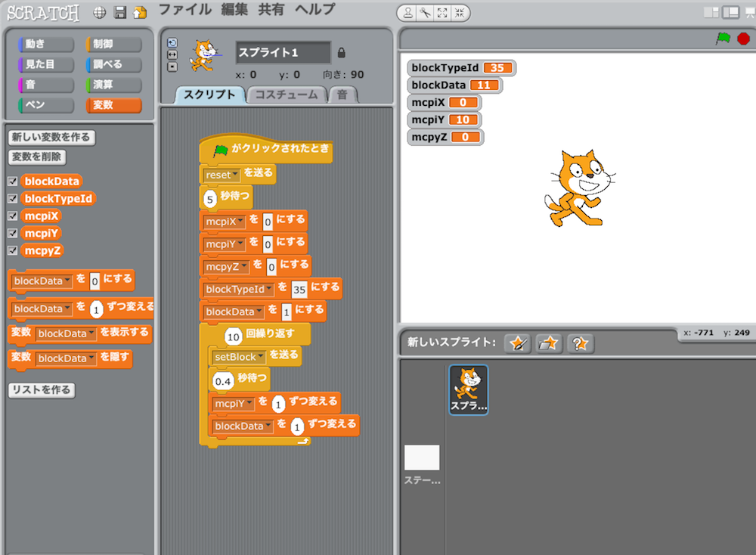Select the shrink sprite tool
This screenshot has width=756, height=555.
(460, 13)
